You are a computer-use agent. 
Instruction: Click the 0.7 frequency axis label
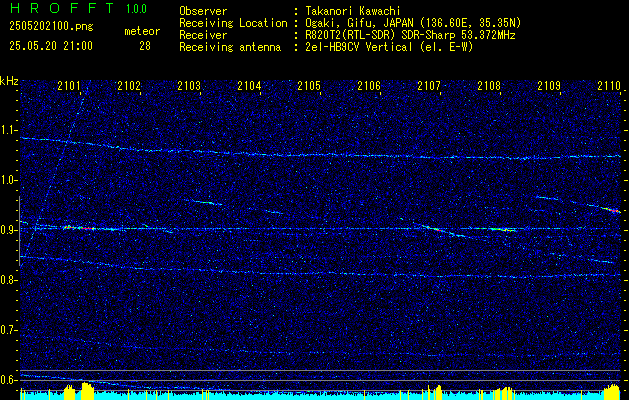9,330
